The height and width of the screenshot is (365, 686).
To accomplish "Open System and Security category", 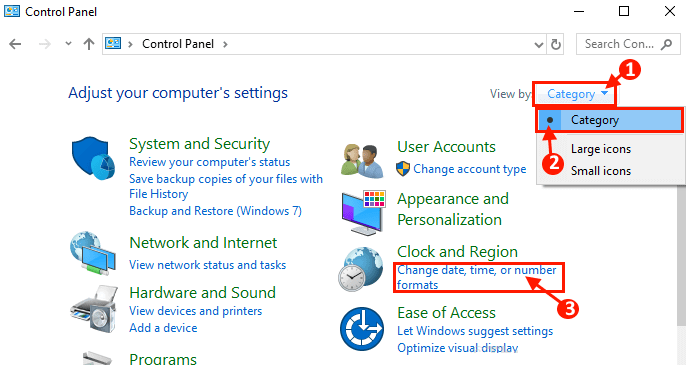I will [x=200, y=144].
